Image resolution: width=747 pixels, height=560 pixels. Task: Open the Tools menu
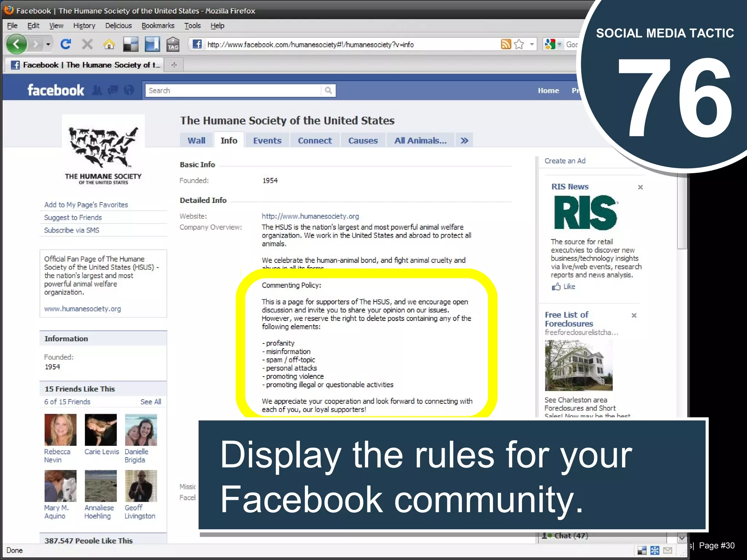(193, 26)
